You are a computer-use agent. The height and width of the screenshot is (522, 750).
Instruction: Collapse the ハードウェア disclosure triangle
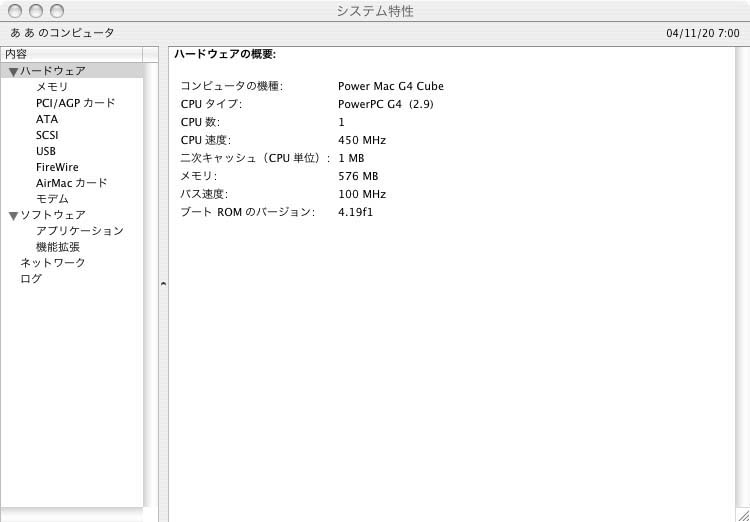point(13,72)
